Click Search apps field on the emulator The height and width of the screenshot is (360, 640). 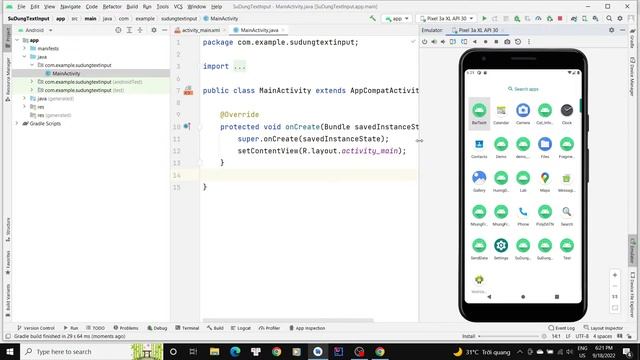(x=523, y=89)
